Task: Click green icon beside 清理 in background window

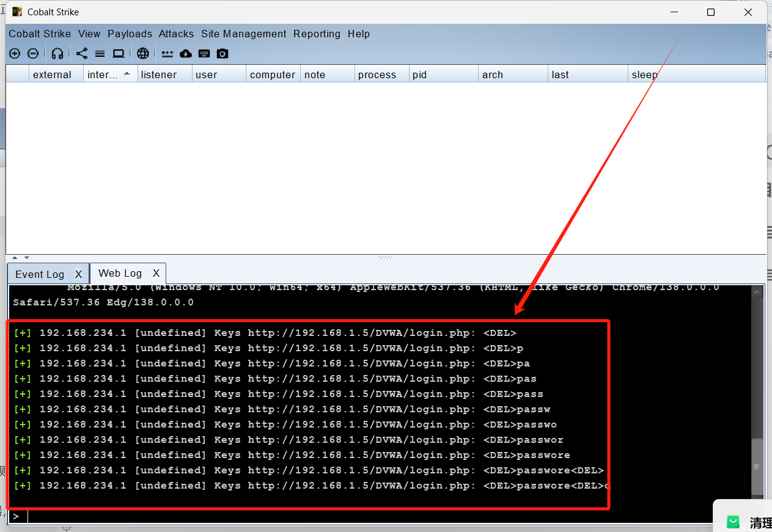Action: [x=733, y=522]
